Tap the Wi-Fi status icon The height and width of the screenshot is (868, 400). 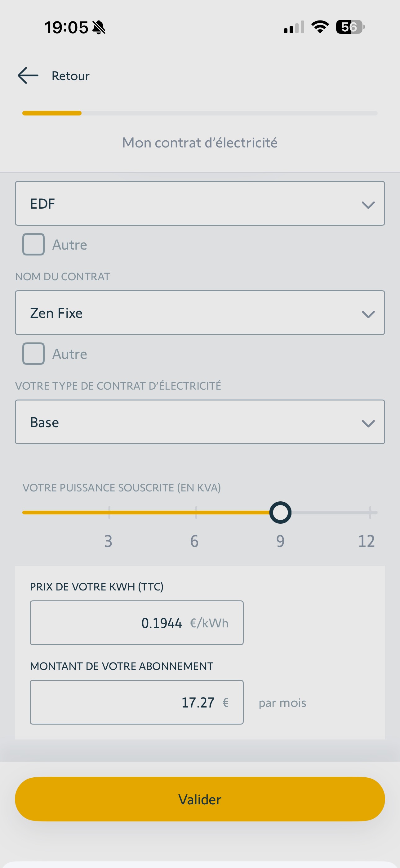320,27
